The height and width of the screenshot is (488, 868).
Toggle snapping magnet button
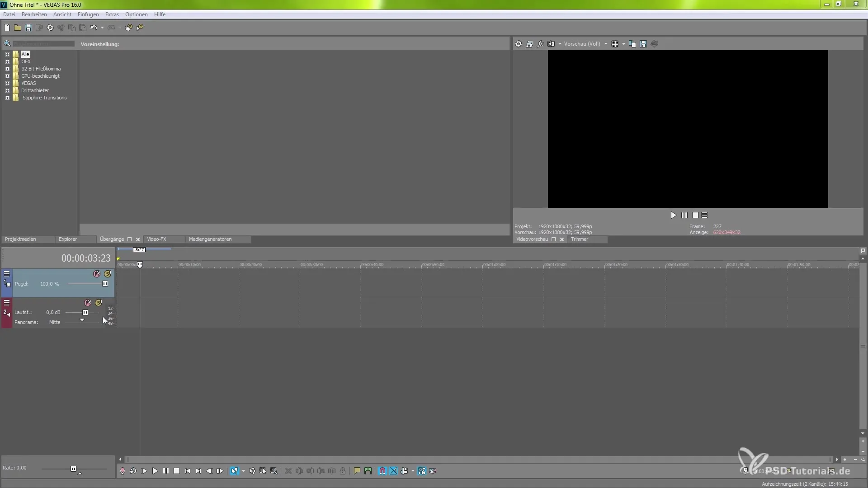pos(382,471)
